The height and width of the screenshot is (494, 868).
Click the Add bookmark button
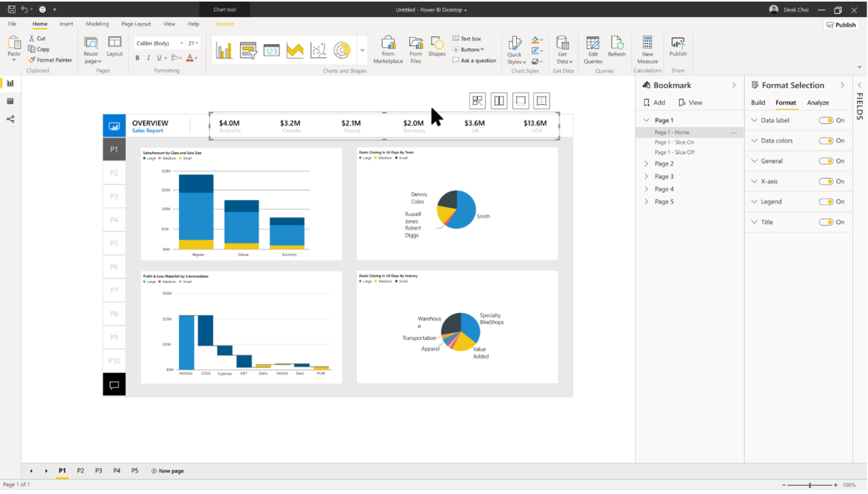(654, 103)
